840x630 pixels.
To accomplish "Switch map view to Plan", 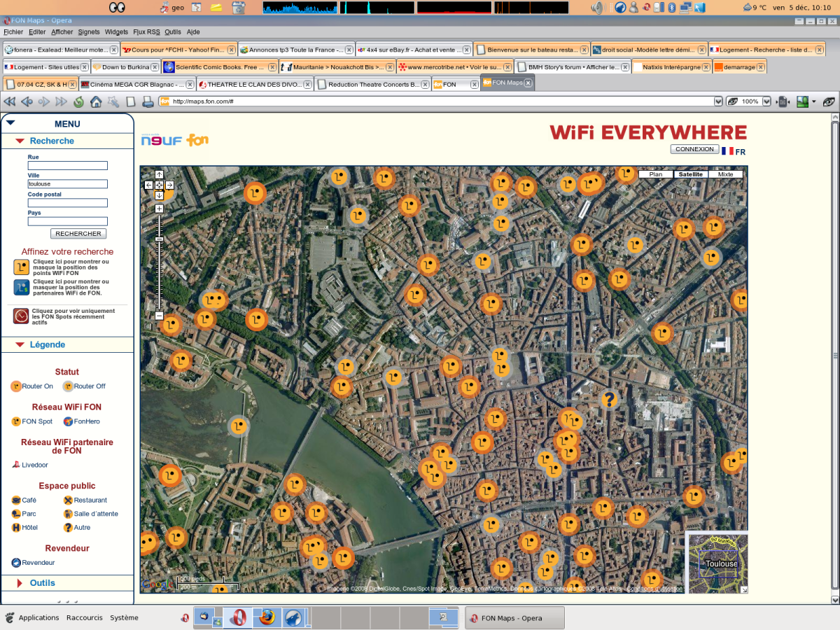I will pos(656,174).
